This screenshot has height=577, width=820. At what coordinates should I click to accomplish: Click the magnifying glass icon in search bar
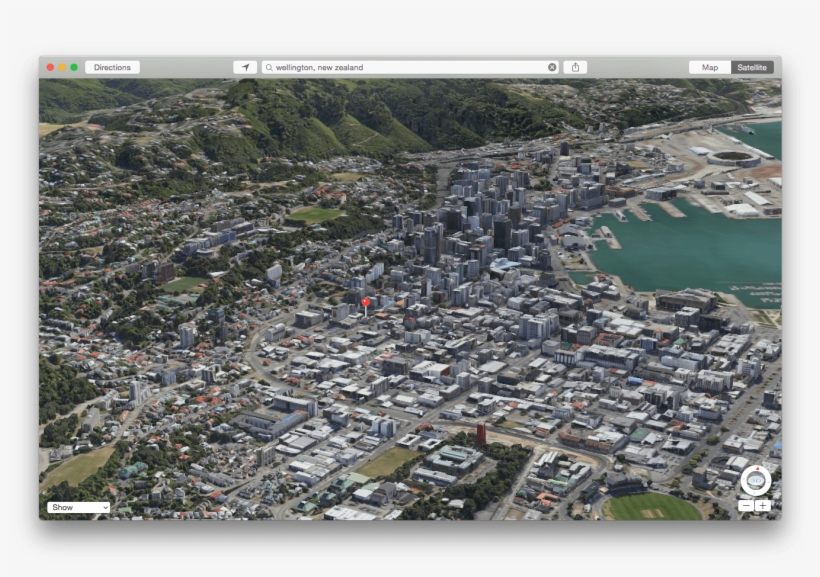[267, 67]
